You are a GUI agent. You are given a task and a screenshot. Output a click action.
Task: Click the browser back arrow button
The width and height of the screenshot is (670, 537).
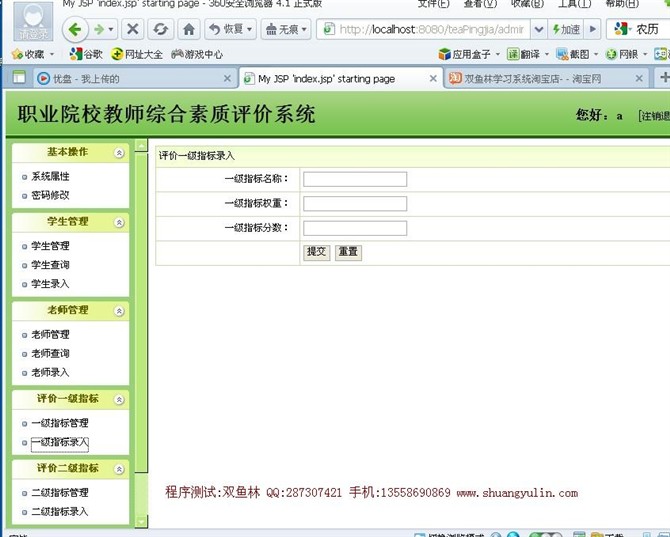75,29
